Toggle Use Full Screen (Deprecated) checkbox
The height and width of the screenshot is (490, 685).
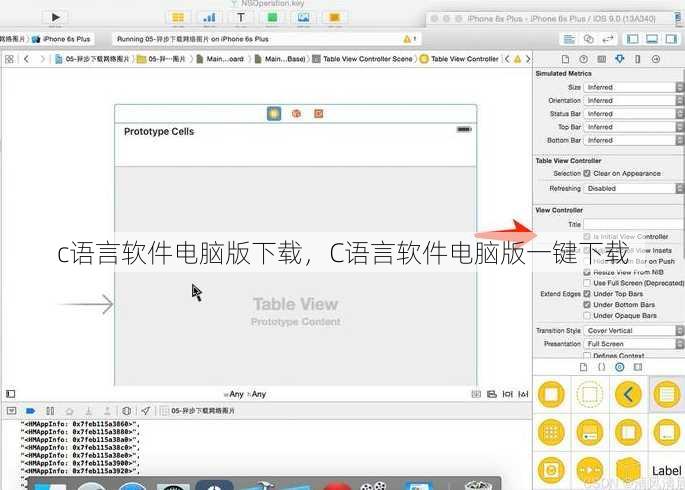(x=587, y=283)
